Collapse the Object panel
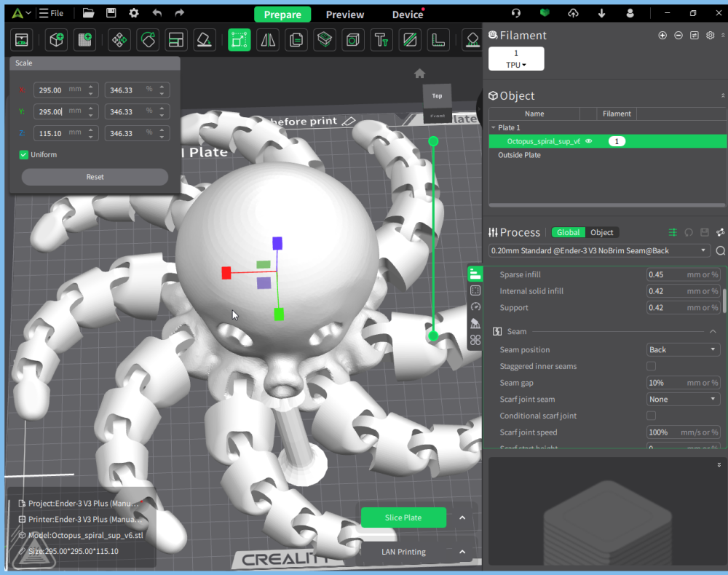 722,95
